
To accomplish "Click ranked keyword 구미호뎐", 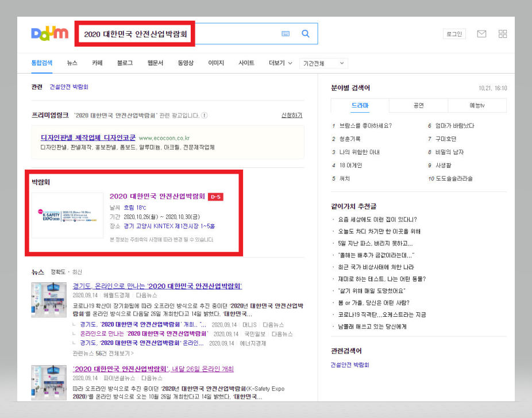I will tap(446, 139).
